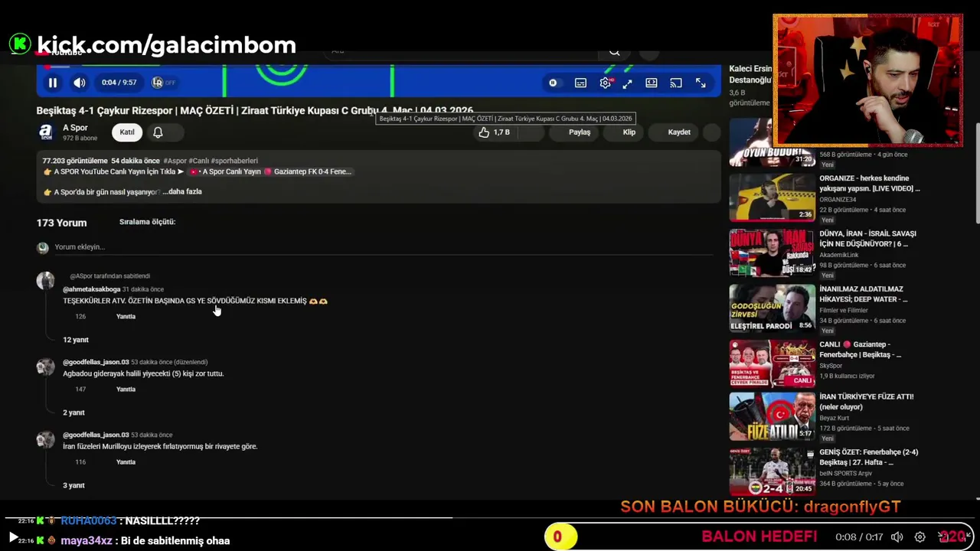Mute the outer clip player volume
Screen dimensions: 980x551
[897, 537]
